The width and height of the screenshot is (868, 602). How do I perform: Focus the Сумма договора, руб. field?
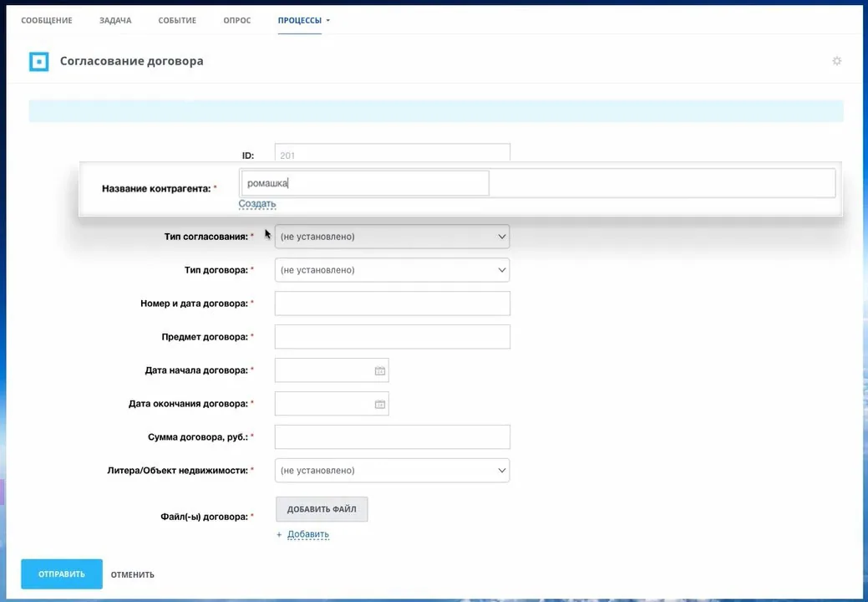(392, 437)
